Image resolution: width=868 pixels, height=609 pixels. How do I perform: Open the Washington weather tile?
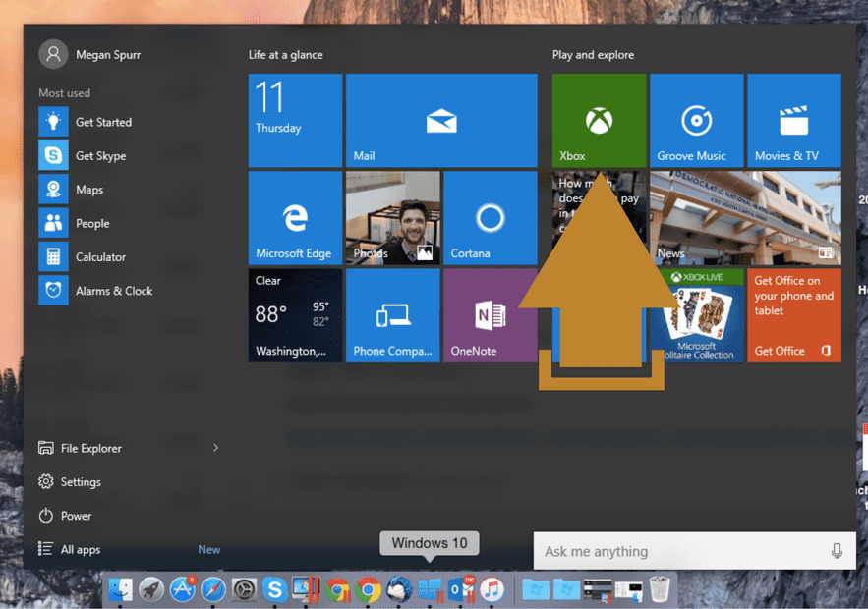pos(295,315)
